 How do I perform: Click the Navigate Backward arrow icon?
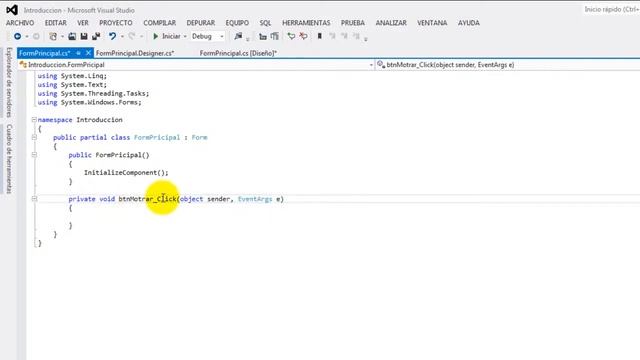pyautogui.click(x=18, y=36)
